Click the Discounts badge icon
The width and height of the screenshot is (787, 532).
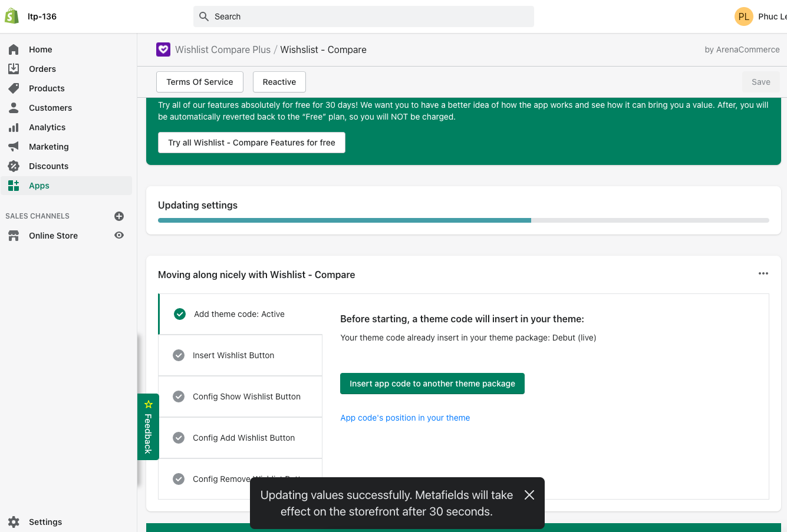click(14, 166)
